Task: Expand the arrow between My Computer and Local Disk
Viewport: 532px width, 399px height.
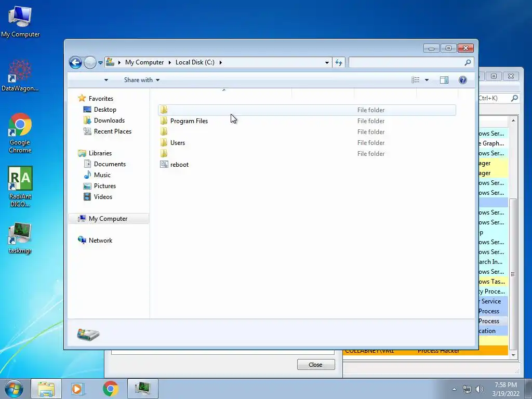Action: coord(170,62)
